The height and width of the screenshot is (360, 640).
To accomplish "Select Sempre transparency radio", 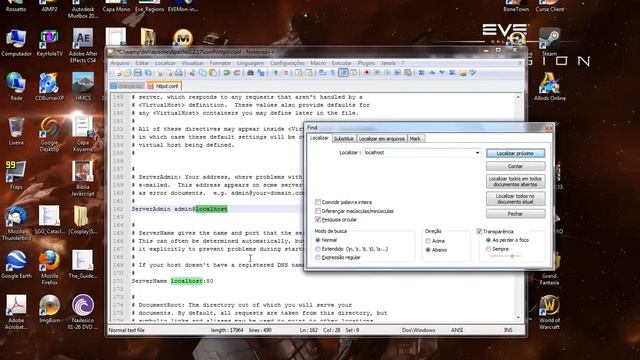I will coord(488,249).
